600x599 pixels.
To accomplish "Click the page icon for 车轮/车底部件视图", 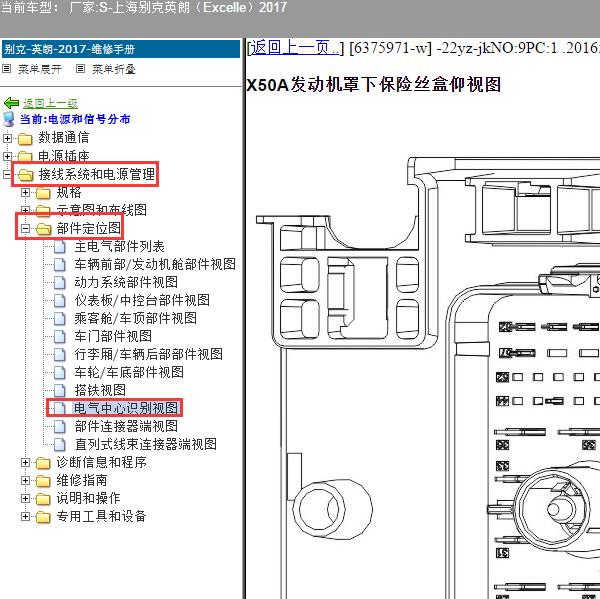I will [60, 372].
